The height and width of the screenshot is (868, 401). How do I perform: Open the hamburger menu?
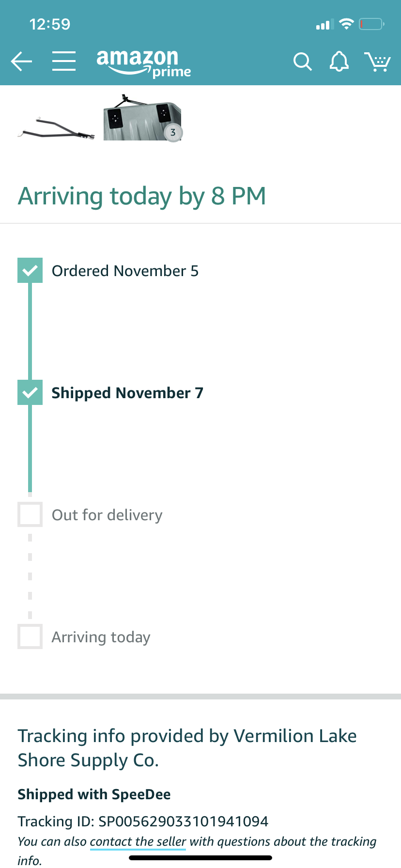point(64,62)
